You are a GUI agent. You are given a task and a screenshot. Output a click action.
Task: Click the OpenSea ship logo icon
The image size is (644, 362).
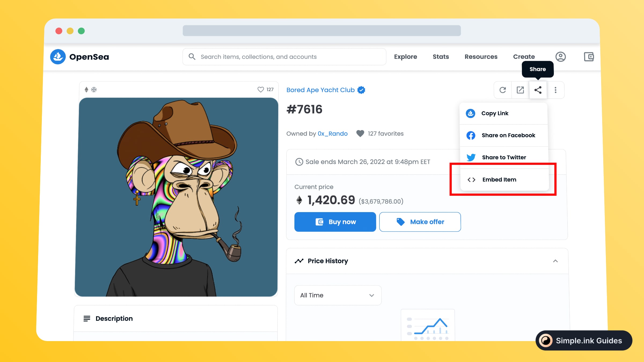(x=58, y=57)
